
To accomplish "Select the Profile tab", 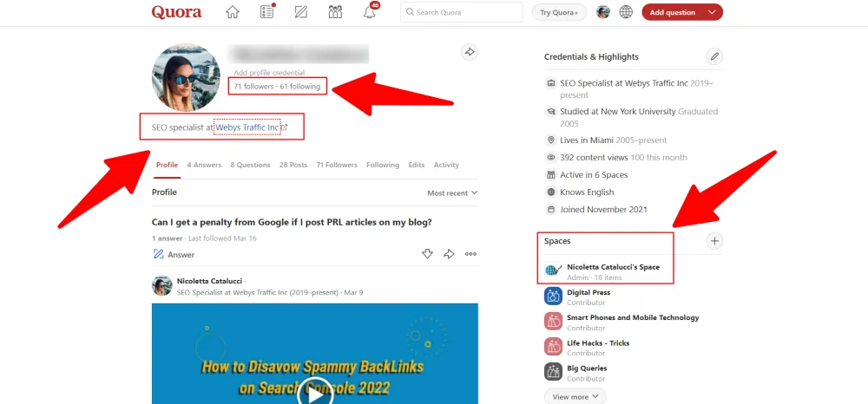I will tap(168, 165).
